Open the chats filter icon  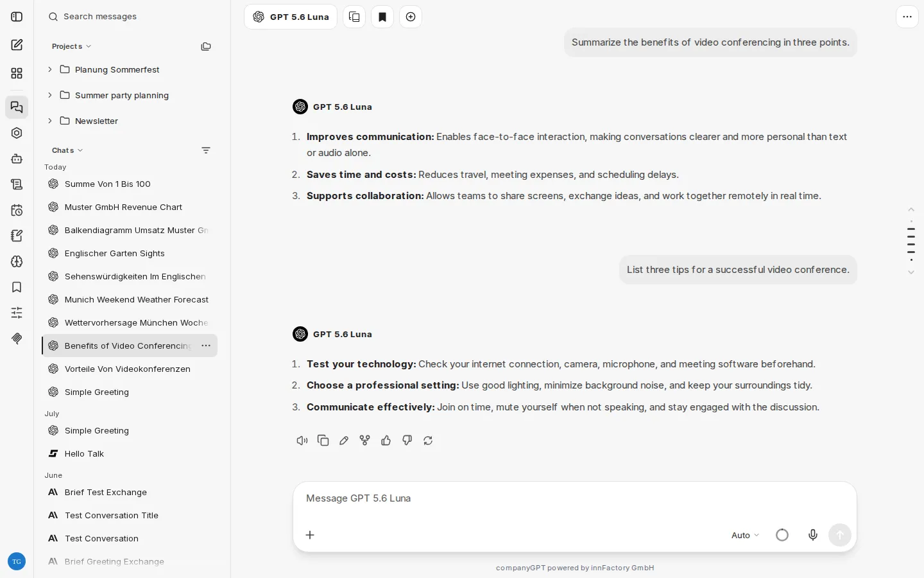point(206,150)
